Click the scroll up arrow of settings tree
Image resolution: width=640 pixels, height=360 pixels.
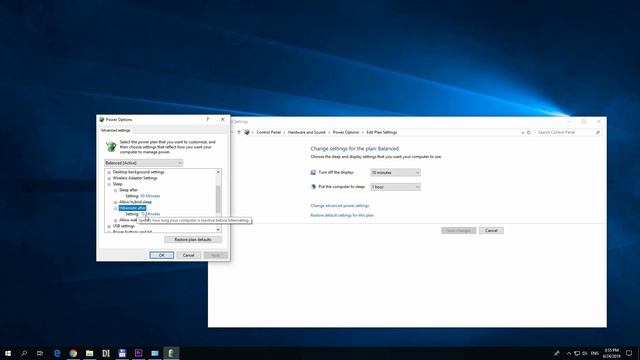point(218,172)
